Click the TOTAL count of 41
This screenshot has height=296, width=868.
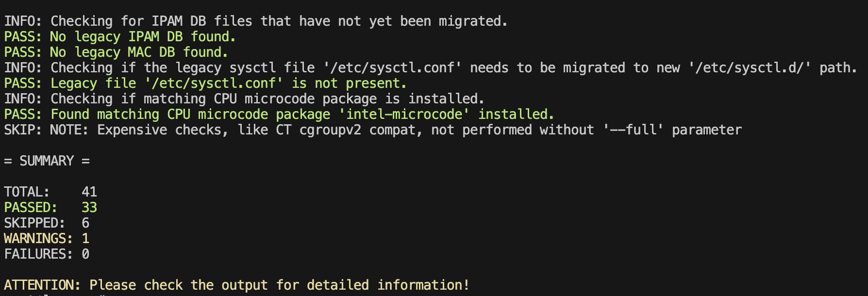coord(89,192)
